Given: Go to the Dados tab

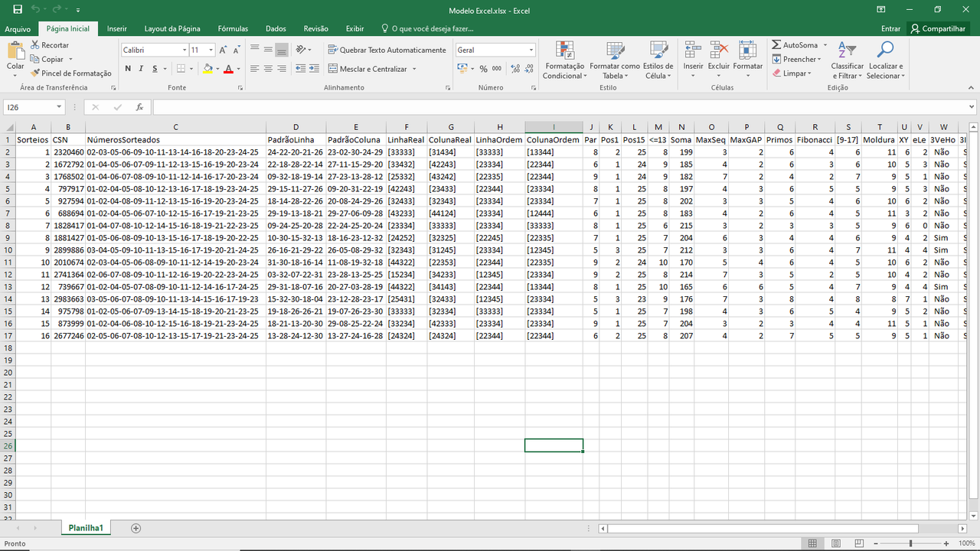Looking at the screenshot, I should [276, 28].
